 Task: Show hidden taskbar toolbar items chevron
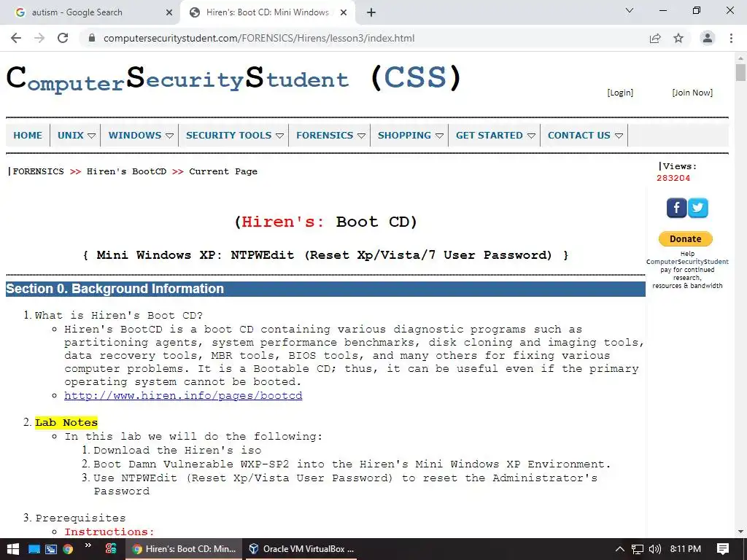[x=88, y=545]
